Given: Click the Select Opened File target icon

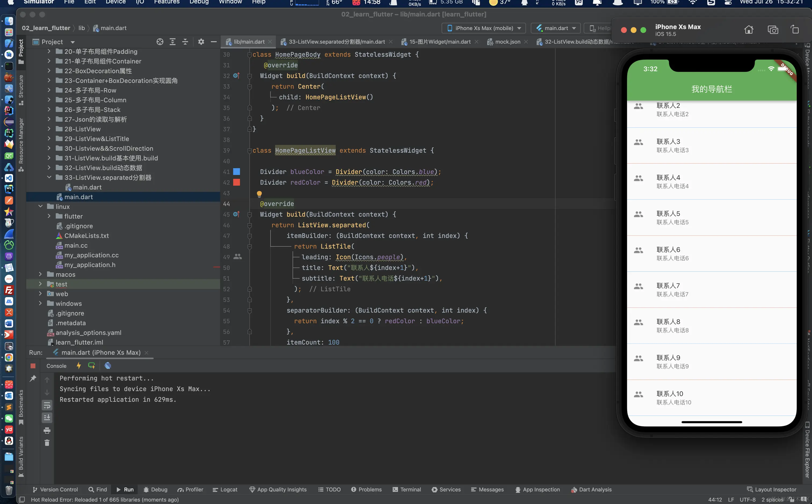Looking at the screenshot, I should pyautogui.click(x=160, y=42).
